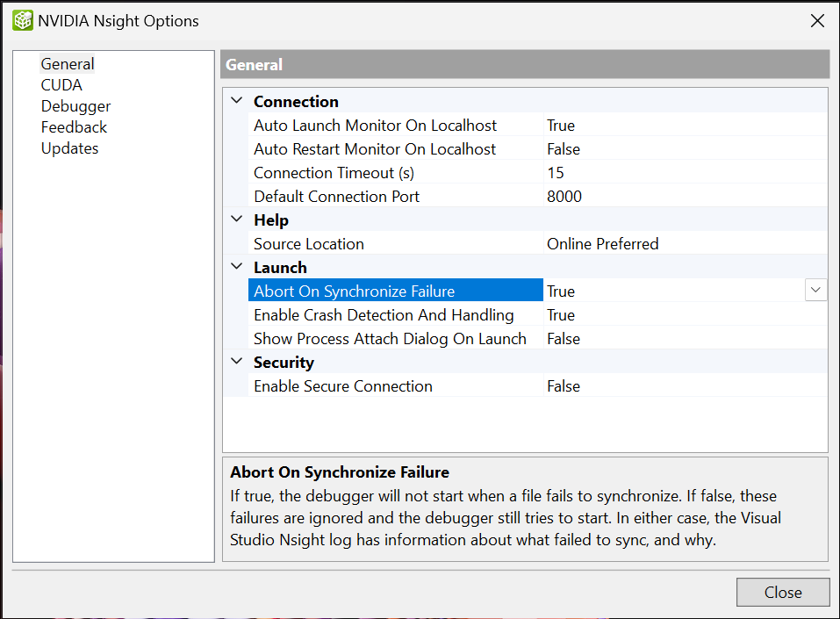
Task: Collapse the Connection section chevron
Action: 237,101
